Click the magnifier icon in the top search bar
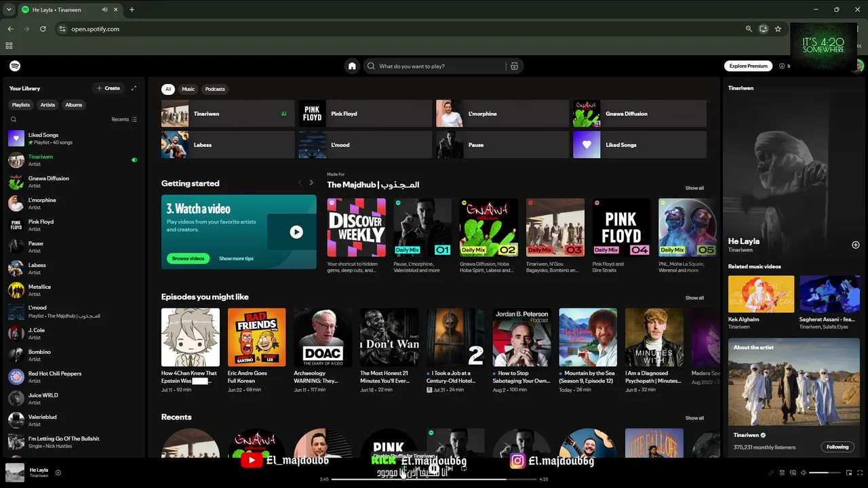The image size is (868, 488). (371, 66)
